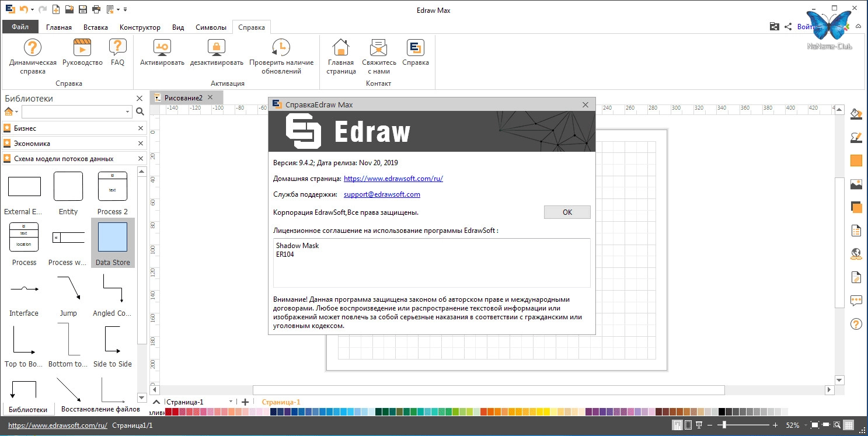Click the Open file folder icon

coord(69,9)
